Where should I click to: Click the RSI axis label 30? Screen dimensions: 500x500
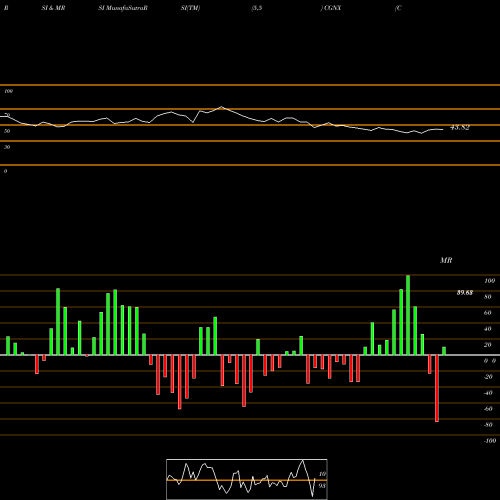7,147
